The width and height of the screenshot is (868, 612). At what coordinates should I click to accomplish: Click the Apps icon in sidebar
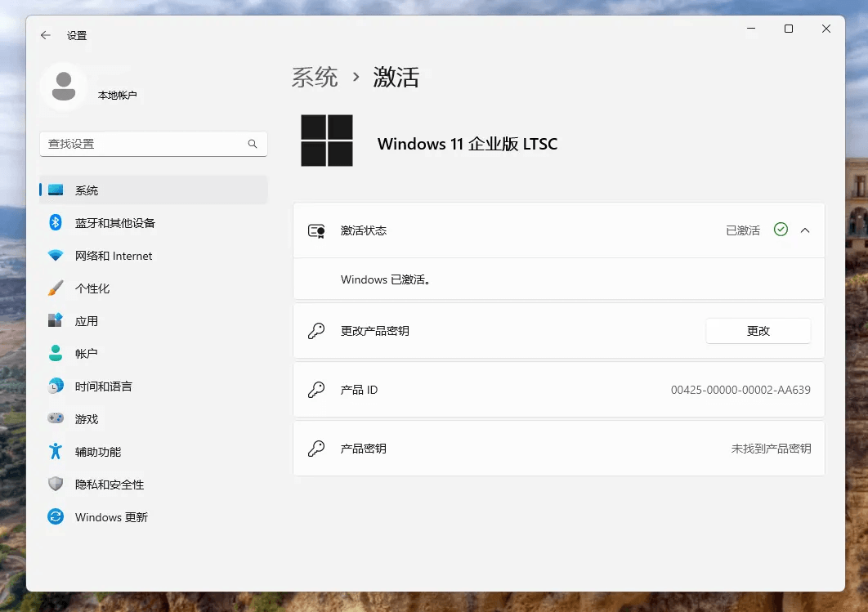pos(56,320)
